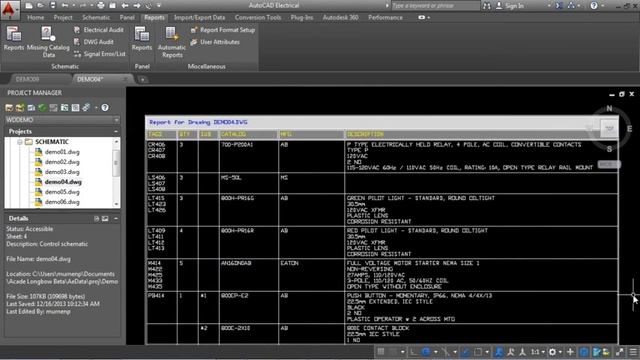Click the Plot (printer) quick access icon

(101, 6)
